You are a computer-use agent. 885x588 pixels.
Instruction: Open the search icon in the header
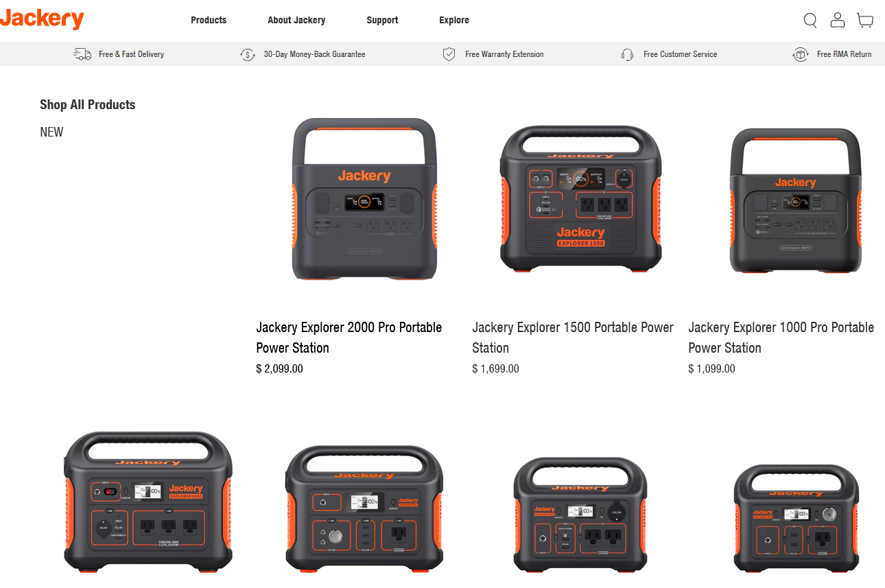810,21
